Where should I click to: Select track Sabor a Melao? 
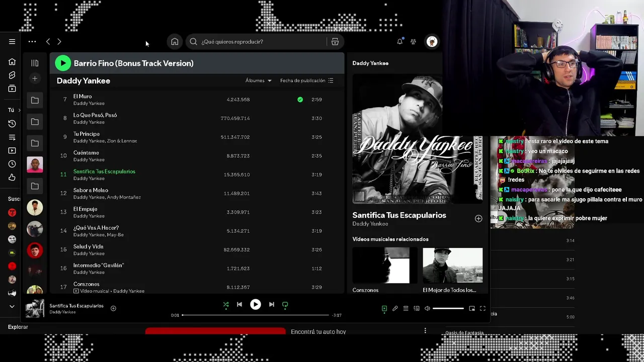point(91,190)
